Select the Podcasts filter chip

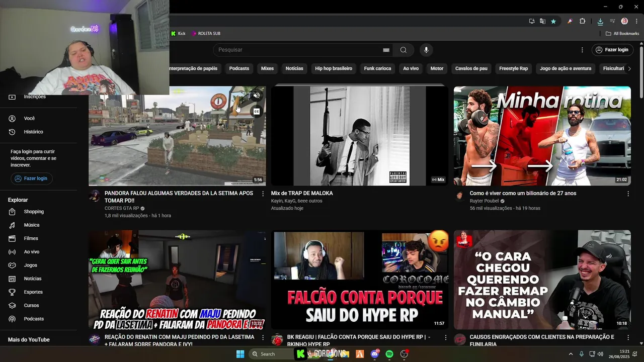point(239,68)
